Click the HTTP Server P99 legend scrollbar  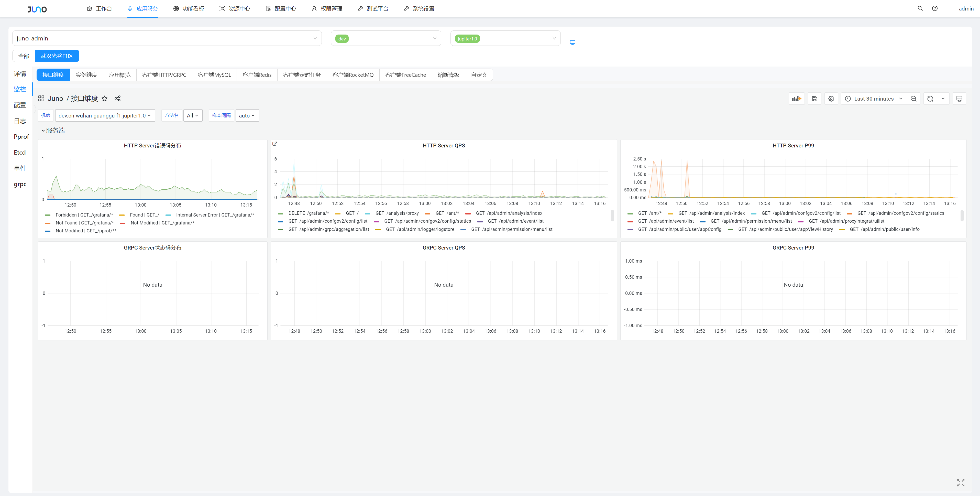pos(962,216)
